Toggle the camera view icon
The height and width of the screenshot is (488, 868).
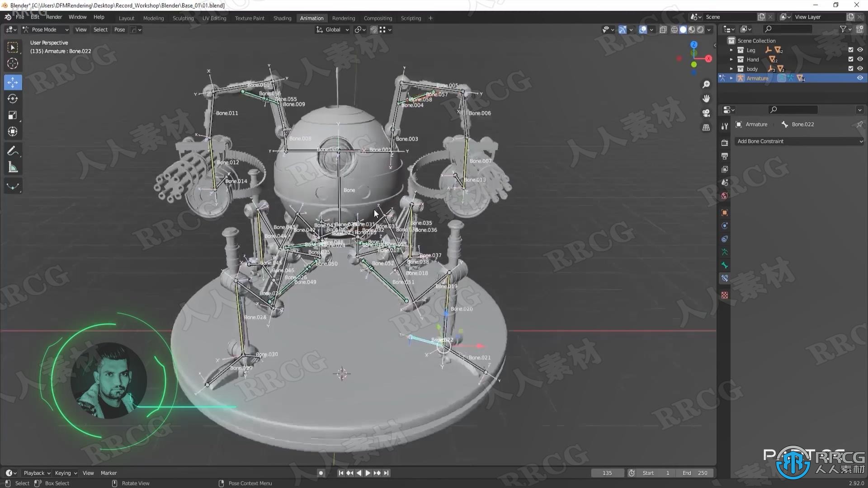click(706, 113)
